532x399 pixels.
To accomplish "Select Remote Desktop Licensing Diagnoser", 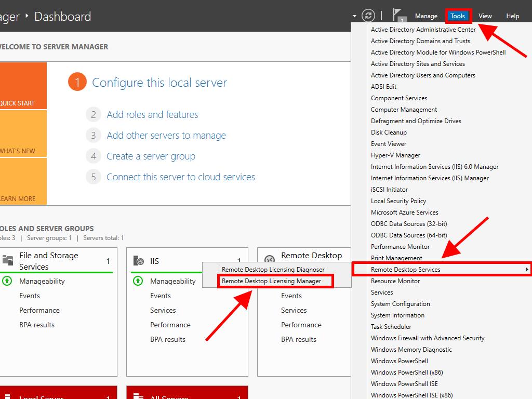I will coord(273,270).
